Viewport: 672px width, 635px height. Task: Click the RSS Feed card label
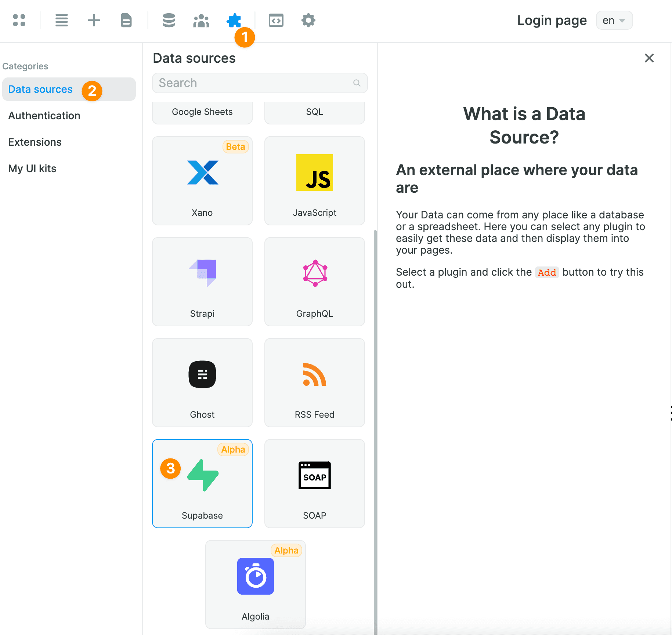click(315, 414)
